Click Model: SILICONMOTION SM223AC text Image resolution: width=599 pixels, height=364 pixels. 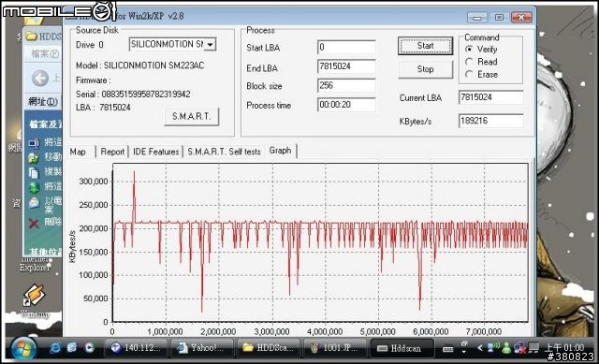tap(139, 66)
